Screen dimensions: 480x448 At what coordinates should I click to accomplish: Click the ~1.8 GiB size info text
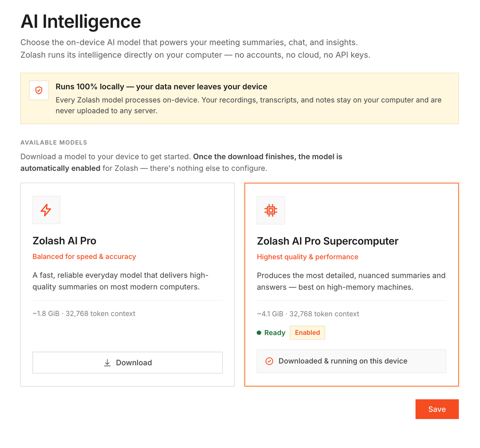pos(84,314)
